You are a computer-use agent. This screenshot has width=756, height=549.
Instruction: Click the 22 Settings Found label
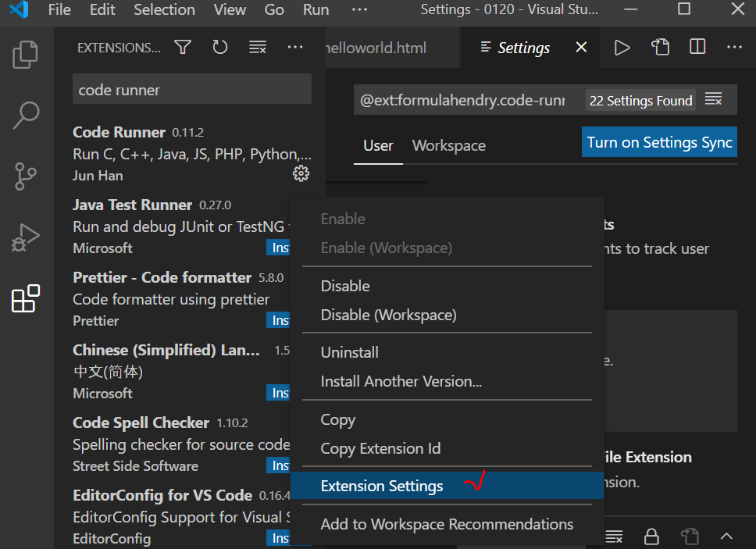640,100
